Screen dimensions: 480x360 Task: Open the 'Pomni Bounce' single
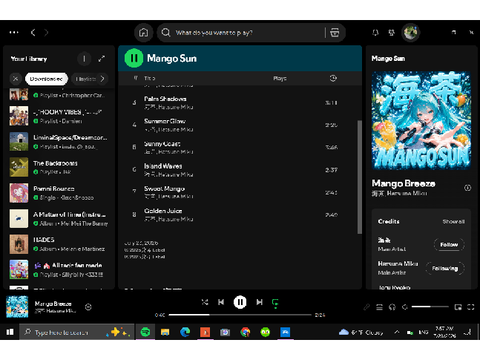(59, 193)
